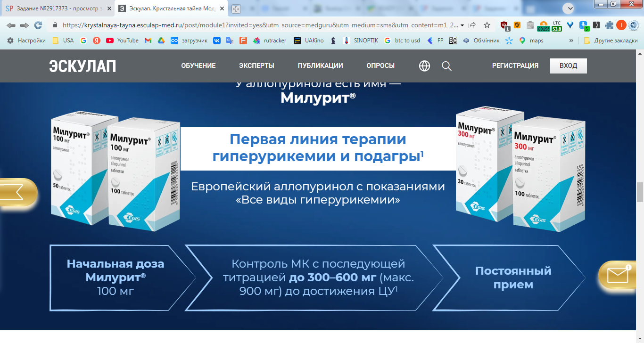Open the Другие закладки folder
The image size is (644, 343).
(x=611, y=41)
